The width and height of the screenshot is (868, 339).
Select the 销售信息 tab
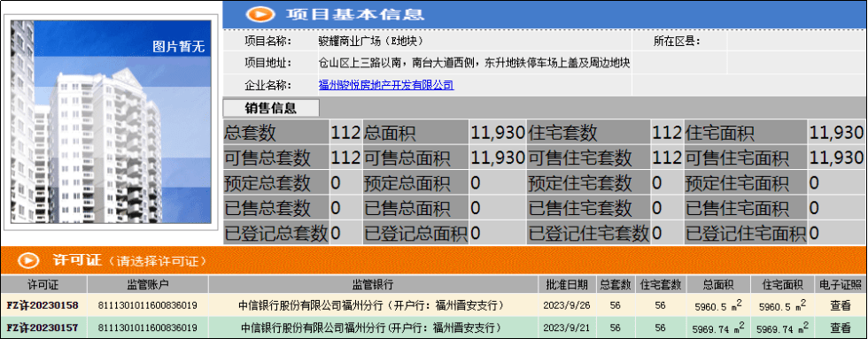click(x=271, y=108)
